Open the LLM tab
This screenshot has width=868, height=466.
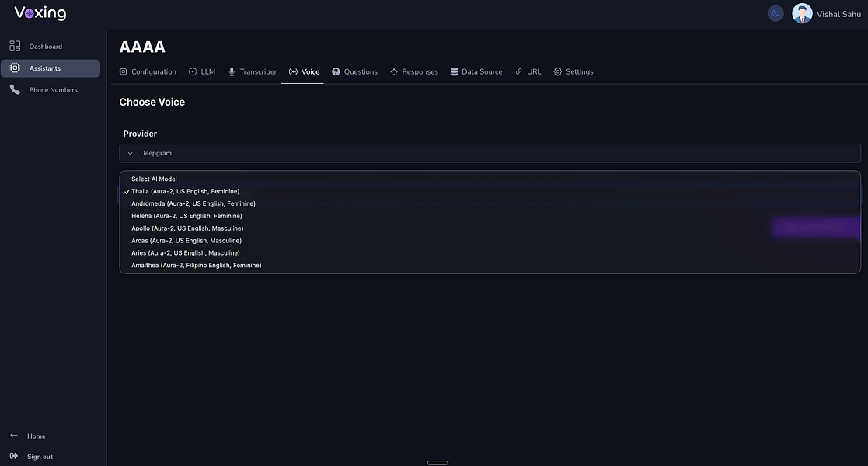pyautogui.click(x=202, y=72)
